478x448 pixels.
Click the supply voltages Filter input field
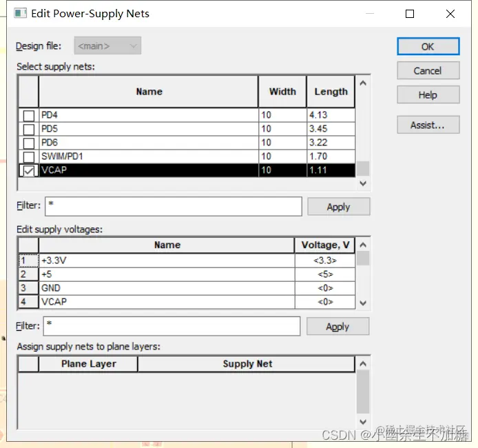[x=172, y=326]
